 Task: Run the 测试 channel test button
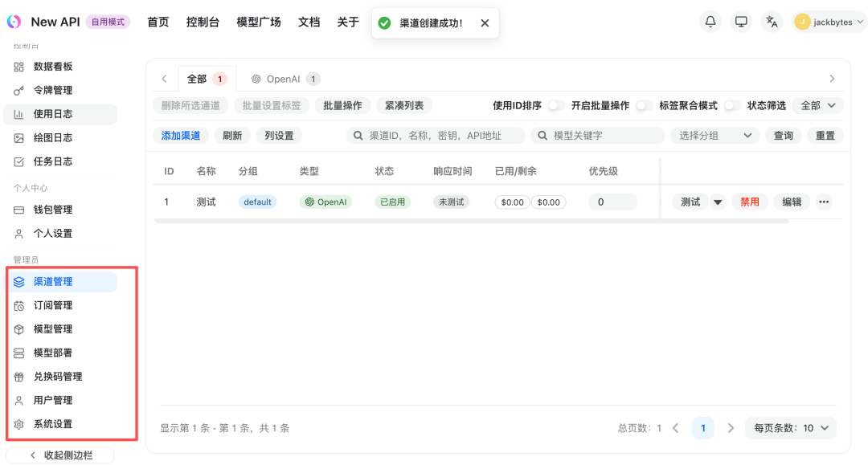[690, 202]
